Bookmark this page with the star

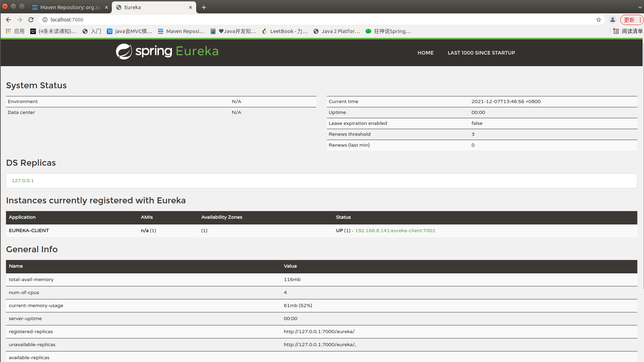point(599,20)
